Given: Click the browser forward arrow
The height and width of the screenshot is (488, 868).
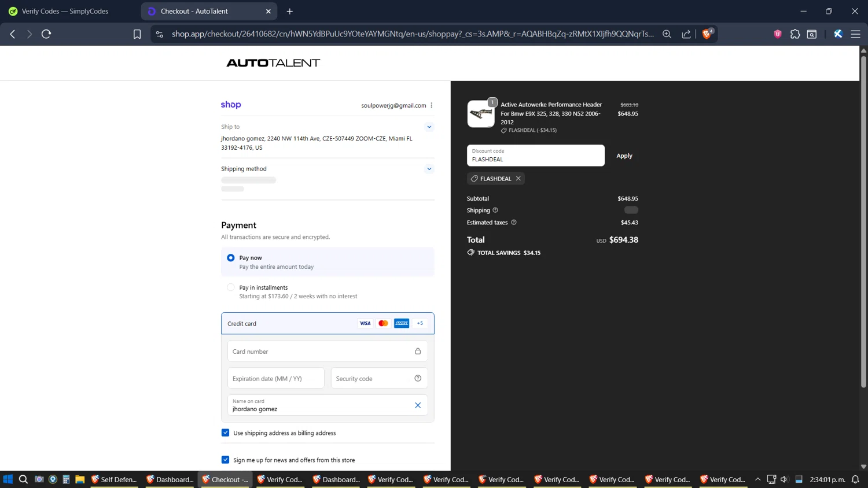Looking at the screenshot, I should click(x=29, y=34).
